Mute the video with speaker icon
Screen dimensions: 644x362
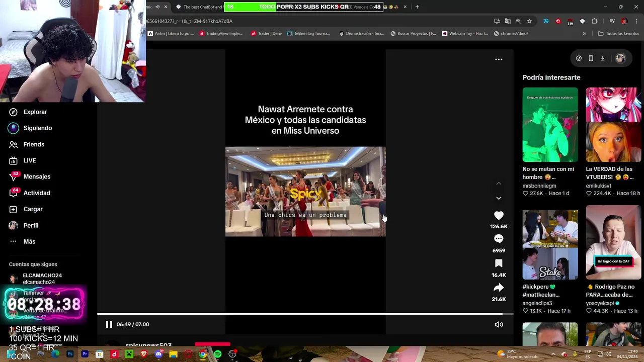pos(499,324)
